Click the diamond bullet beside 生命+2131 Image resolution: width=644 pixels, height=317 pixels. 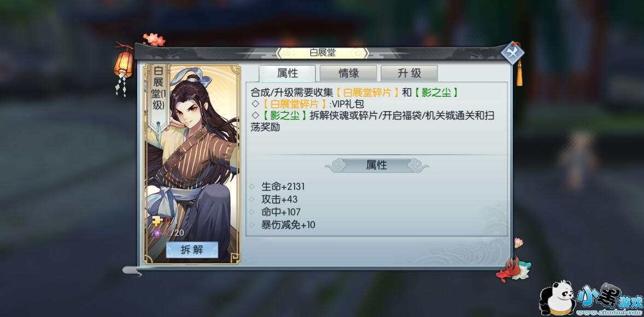pos(252,187)
